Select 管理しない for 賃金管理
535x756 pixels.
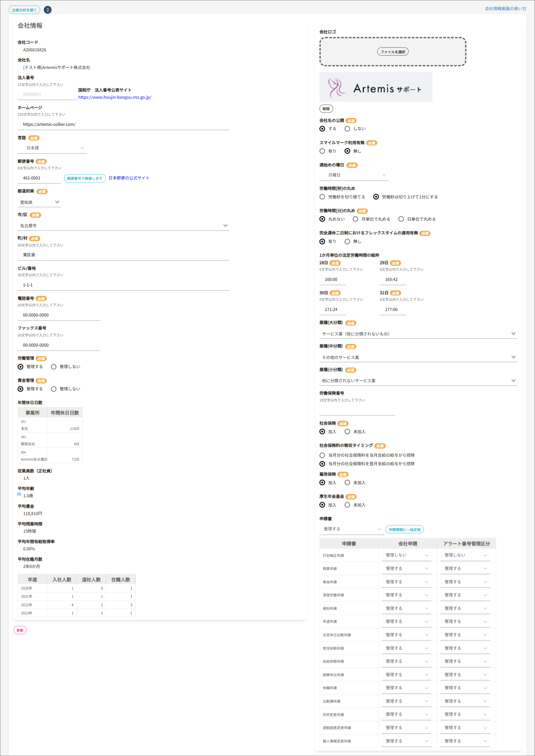coord(54,389)
